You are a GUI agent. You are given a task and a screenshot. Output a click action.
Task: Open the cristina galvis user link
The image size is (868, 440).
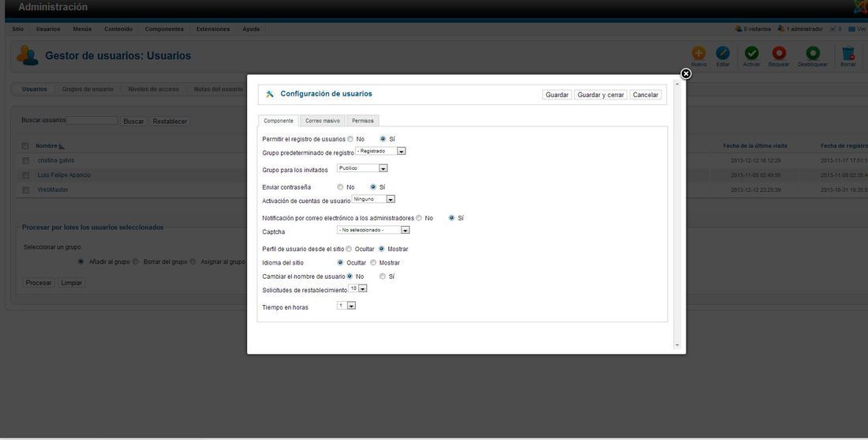56,160
